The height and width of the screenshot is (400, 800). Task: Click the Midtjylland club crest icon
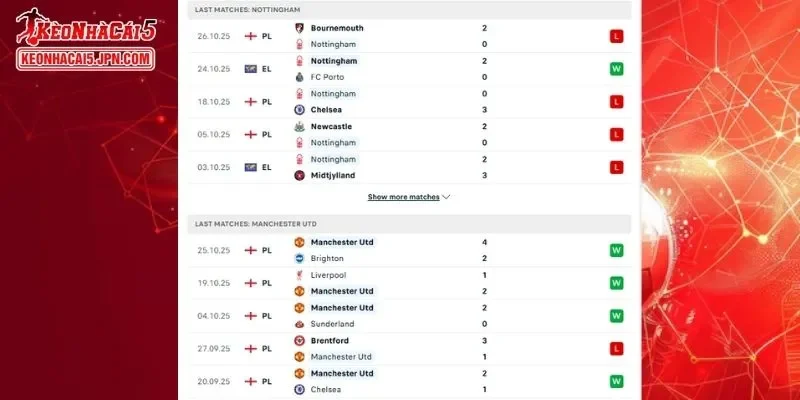coord(299,175)
